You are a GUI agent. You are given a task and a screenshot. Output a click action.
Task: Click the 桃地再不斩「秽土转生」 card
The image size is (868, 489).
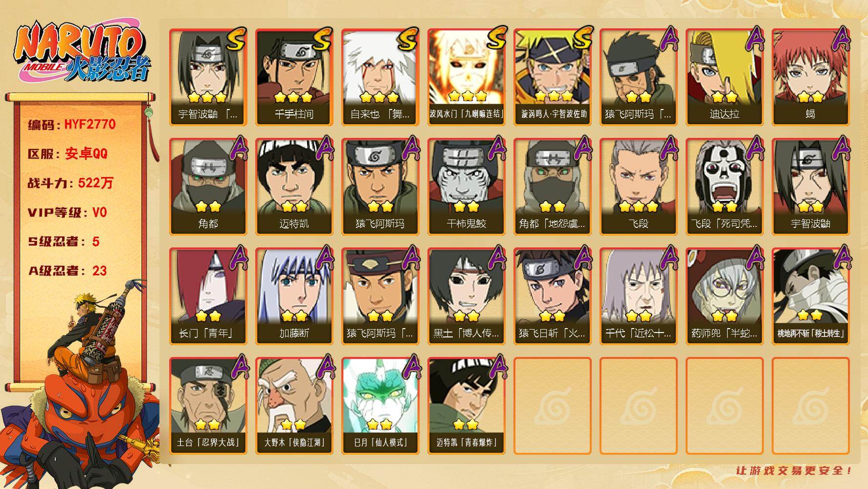click(x=810, y=296)
